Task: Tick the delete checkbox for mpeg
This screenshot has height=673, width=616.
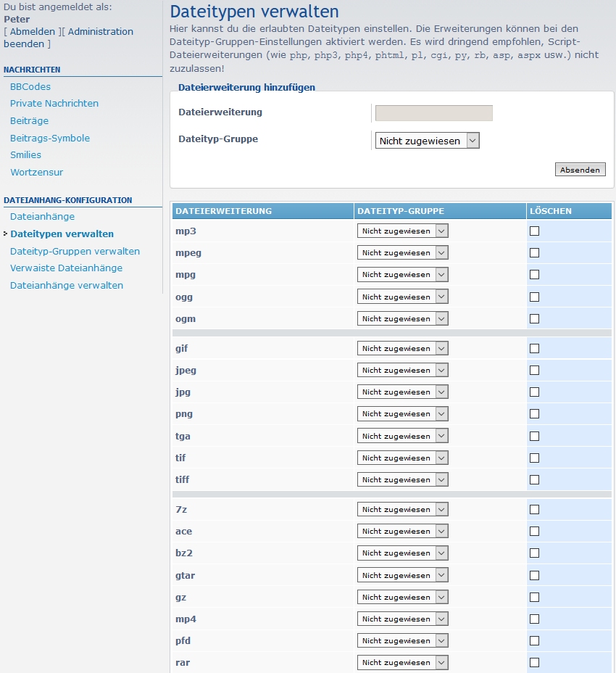Action: pyautogui.click(x=534, y=253)
